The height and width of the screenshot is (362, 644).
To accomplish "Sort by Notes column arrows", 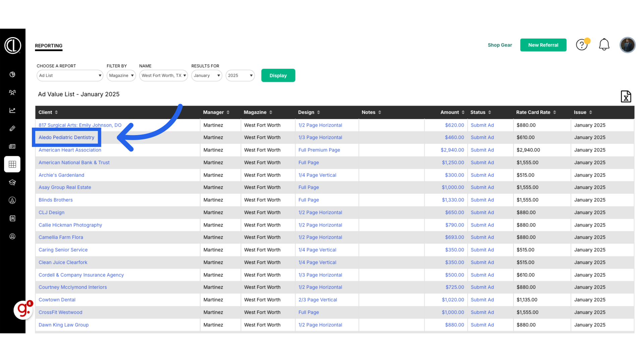I will 380,112.
